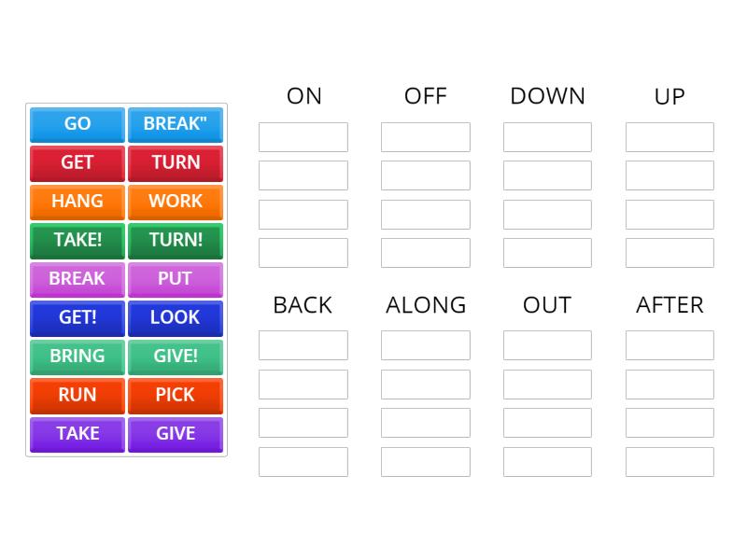Select the LOOK tile

click(x=175, y=317)
